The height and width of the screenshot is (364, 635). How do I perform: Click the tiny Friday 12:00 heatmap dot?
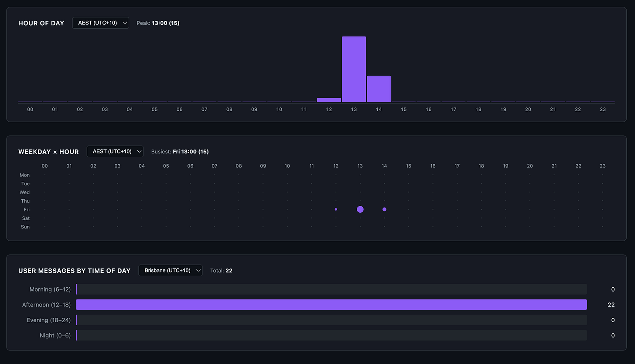click(x=336, y=209)
